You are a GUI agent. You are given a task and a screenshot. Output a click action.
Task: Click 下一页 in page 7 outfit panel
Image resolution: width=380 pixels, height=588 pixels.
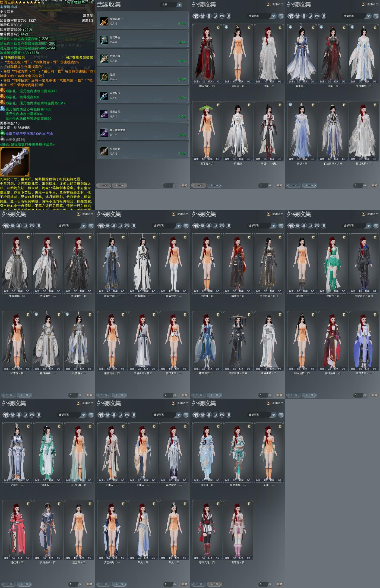tap(25, 584)
